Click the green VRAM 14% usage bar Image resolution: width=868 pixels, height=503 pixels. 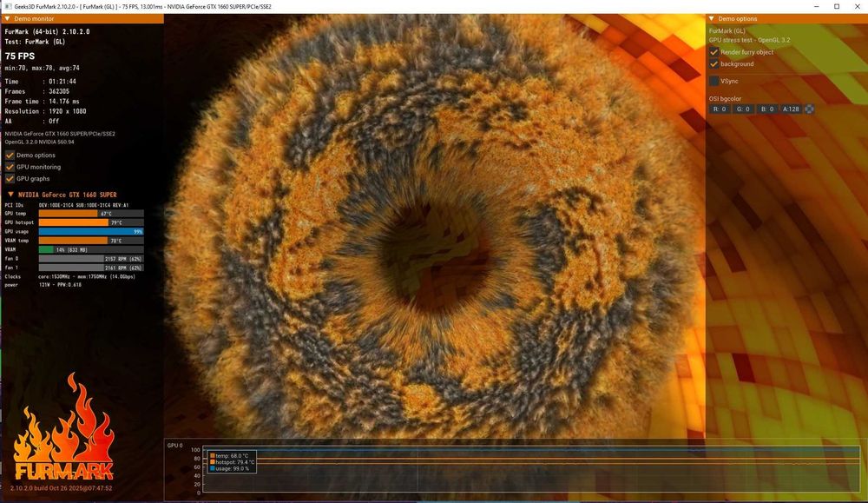coord(91,249)
